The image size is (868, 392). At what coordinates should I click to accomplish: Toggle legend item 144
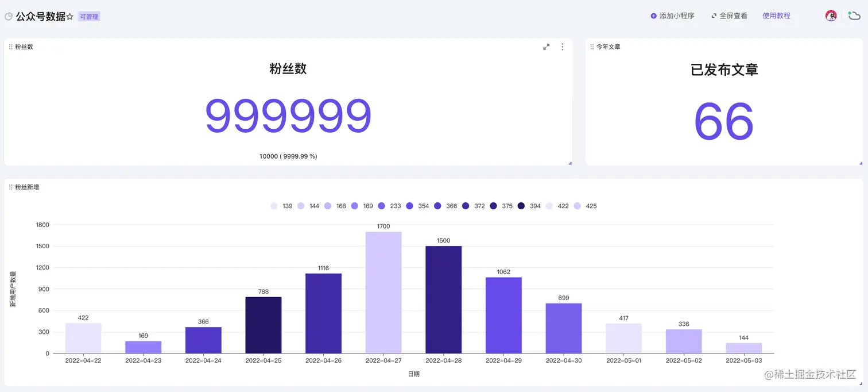[308, 206]
